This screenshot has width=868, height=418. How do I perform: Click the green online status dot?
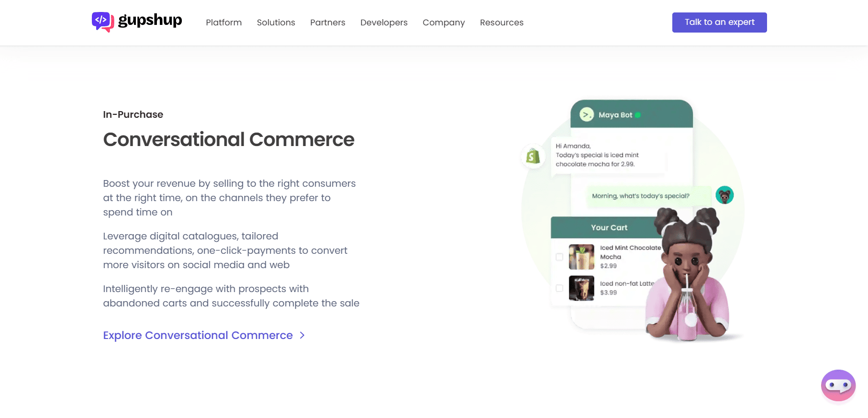point(638,115)
